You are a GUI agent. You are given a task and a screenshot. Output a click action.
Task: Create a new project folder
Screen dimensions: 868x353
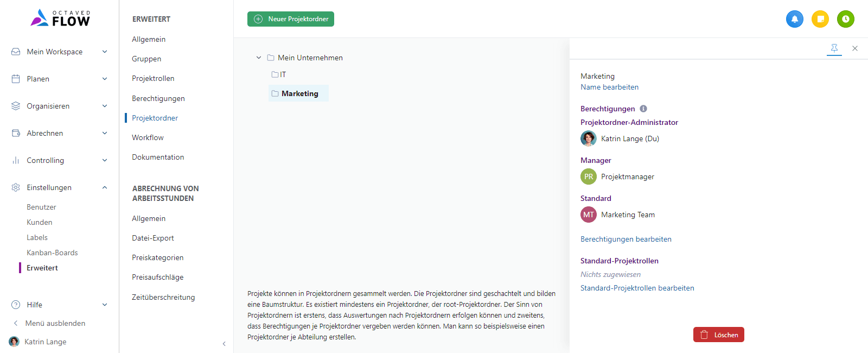coord(291,19)
